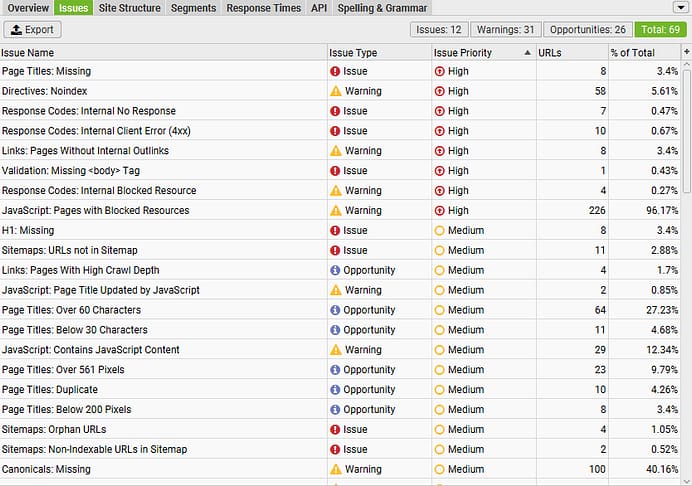This screenshot has width=692, height=486.
Task: Select JavaScript: Pages with Blocked Resources
Action: click(x=340, y=210)
